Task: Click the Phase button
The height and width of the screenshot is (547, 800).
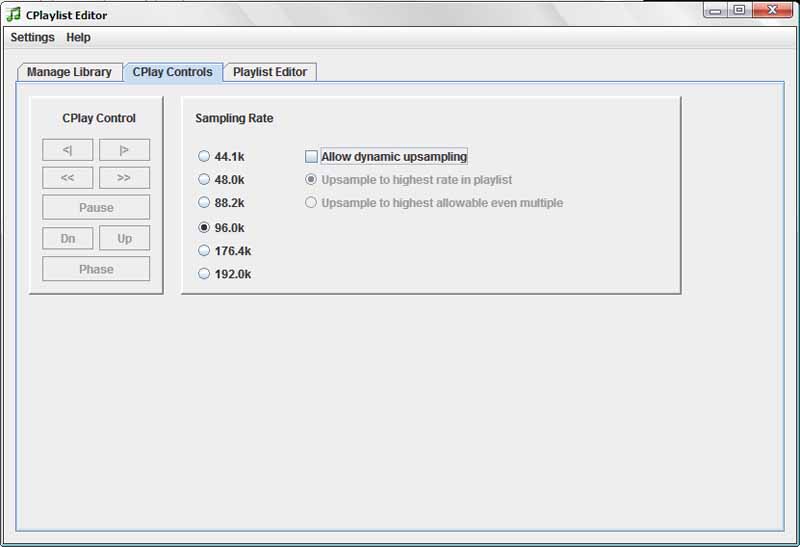Action: (96, 269)
